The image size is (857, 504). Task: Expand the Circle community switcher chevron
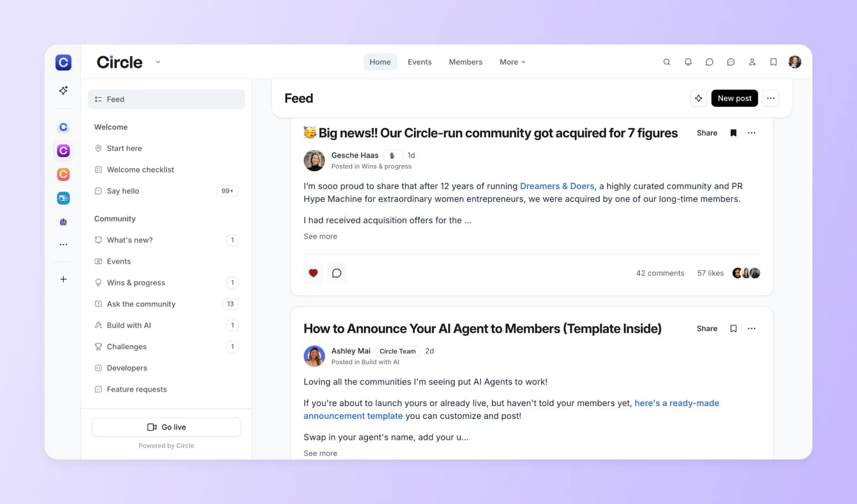tap(158, 62)
